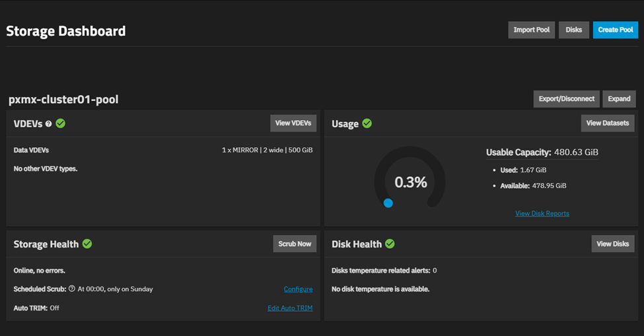
Task: Click the VDEVs help question mark icon
Action: coord(49,124)
